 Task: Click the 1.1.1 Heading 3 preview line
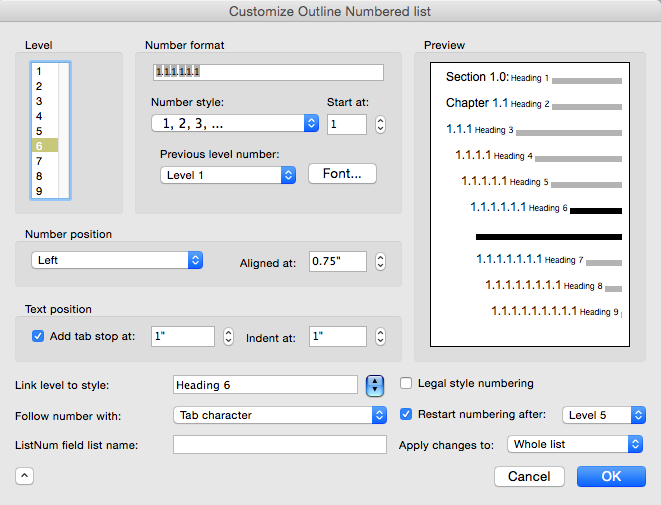(534, 129)
